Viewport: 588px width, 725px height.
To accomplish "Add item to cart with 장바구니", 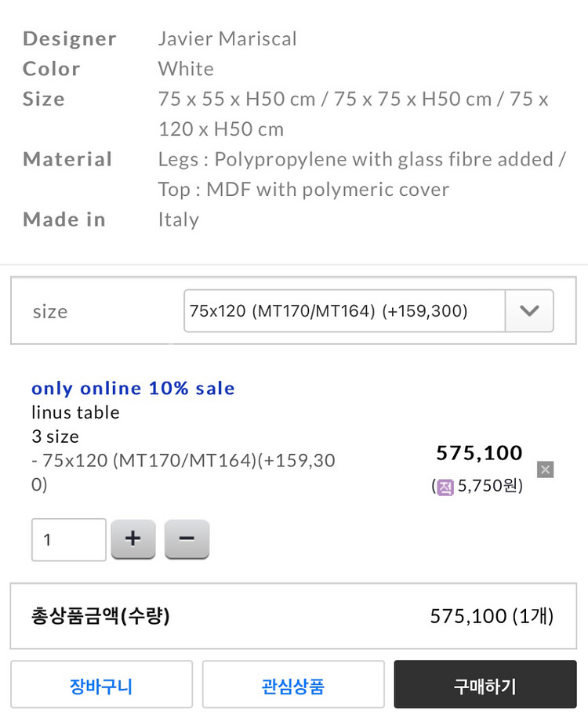I will click(101, 684).
